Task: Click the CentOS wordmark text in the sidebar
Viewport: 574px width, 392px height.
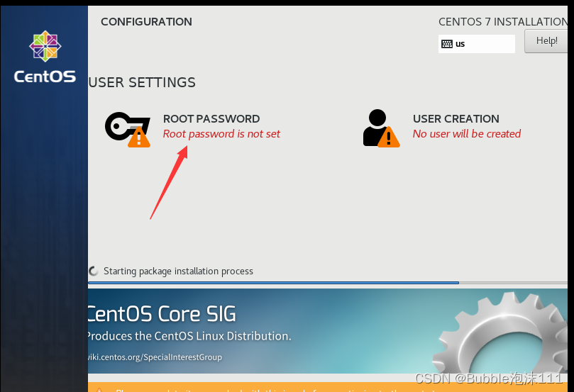Action: click(x=45, y=77)
